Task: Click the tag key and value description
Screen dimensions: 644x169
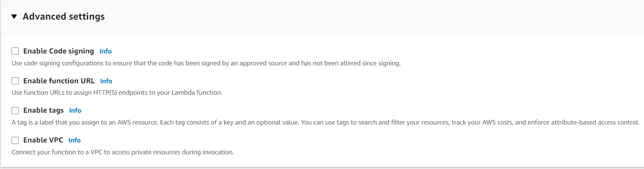Action: point(325,122)
